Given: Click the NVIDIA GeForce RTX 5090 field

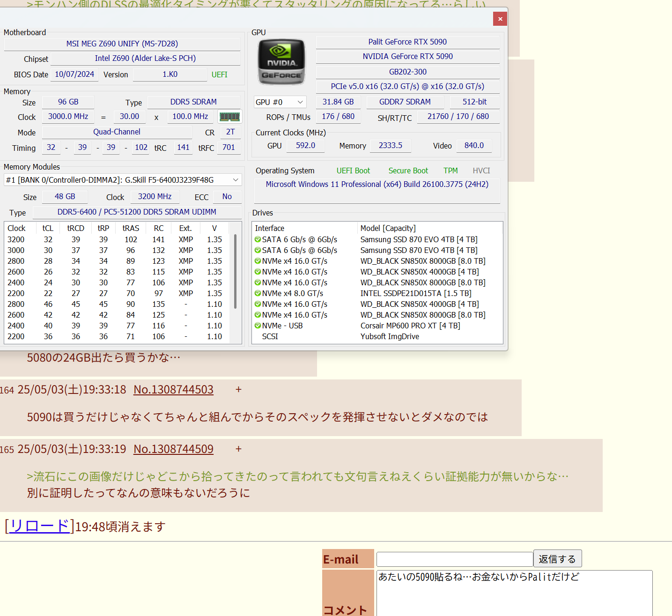Looking at the screenshot, I should tap(407, 56).
